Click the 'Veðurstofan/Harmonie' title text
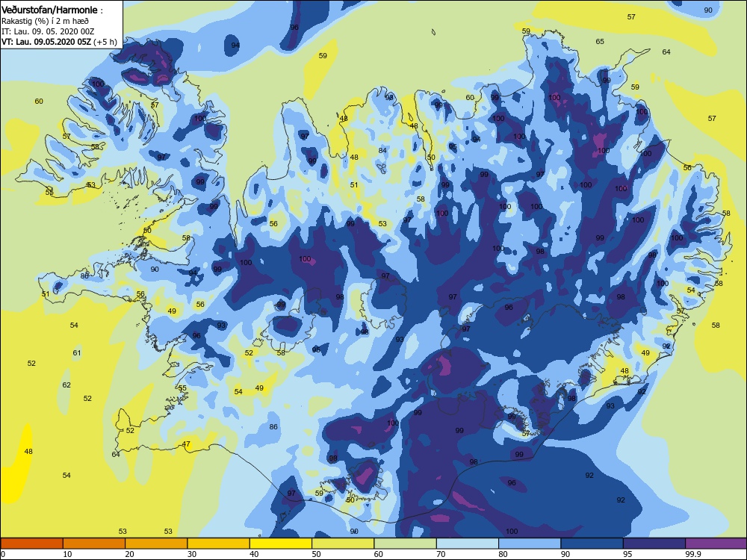The image size is (747, 560). coord(49,10)
